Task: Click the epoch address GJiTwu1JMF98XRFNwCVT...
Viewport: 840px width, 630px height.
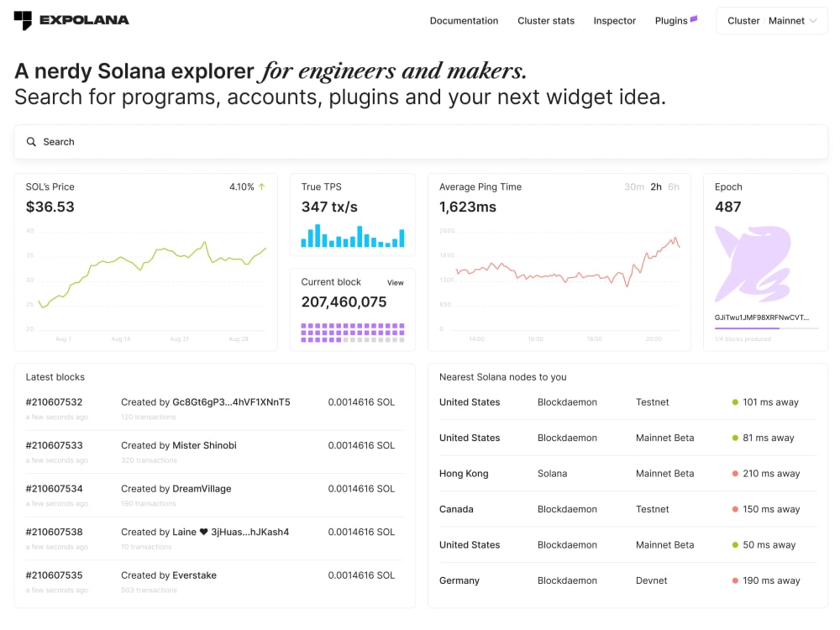Action: [761, 318]
